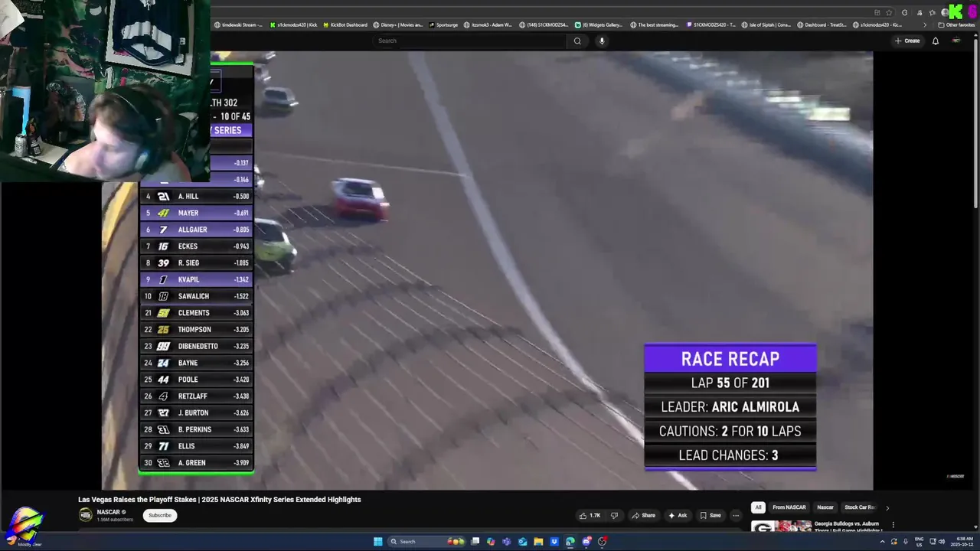Click the Ask button below video
This screenshot has height=551, width=980.
678,516
